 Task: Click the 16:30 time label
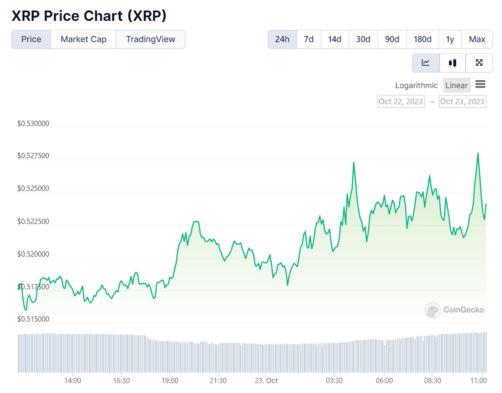121,380
